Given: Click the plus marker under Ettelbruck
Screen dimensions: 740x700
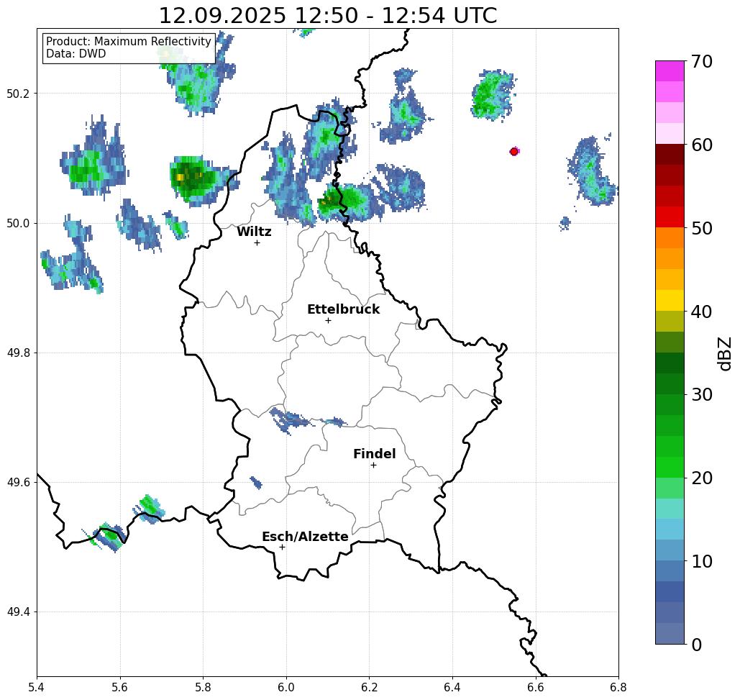Looking at the screenshot, I should [328, 320].
